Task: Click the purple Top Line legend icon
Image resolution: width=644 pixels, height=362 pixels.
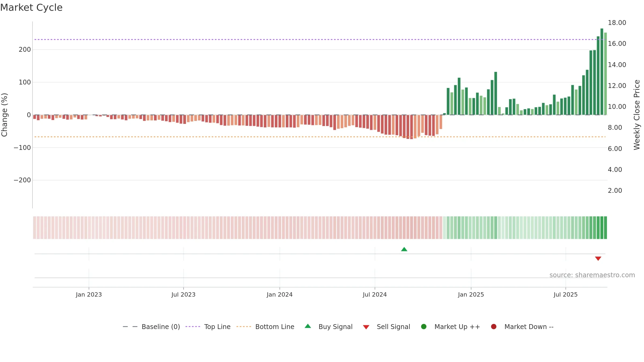Action: (193, 327)
